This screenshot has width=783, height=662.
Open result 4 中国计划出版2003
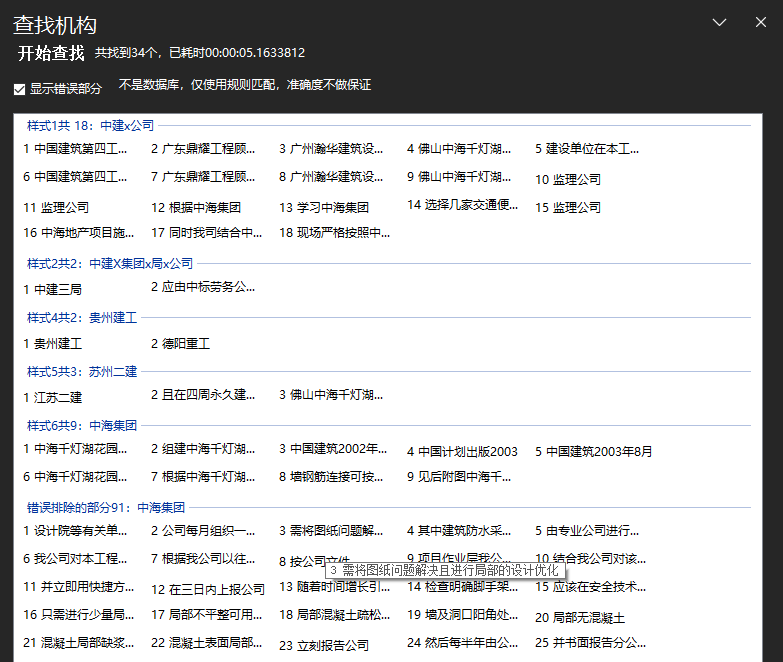[462, 452]
